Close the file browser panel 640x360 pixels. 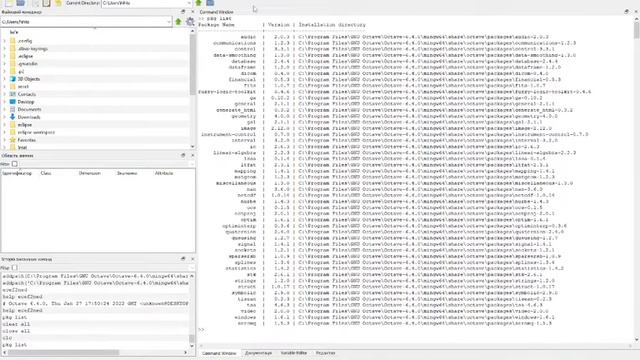click(x=193, y=12)
